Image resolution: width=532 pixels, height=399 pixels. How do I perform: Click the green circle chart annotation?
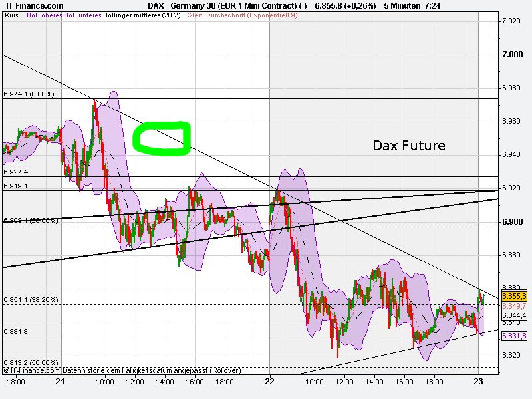[161, 138]
